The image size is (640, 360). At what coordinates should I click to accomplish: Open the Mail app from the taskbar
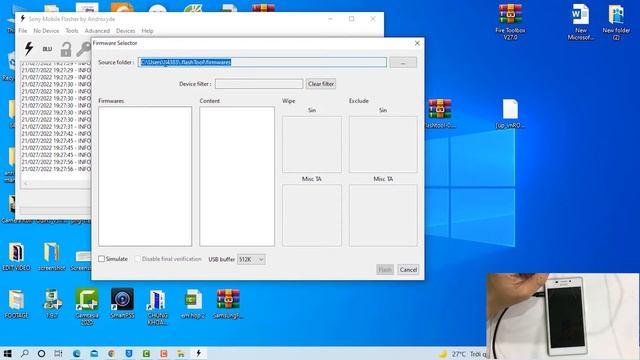[x=94, y=353]
